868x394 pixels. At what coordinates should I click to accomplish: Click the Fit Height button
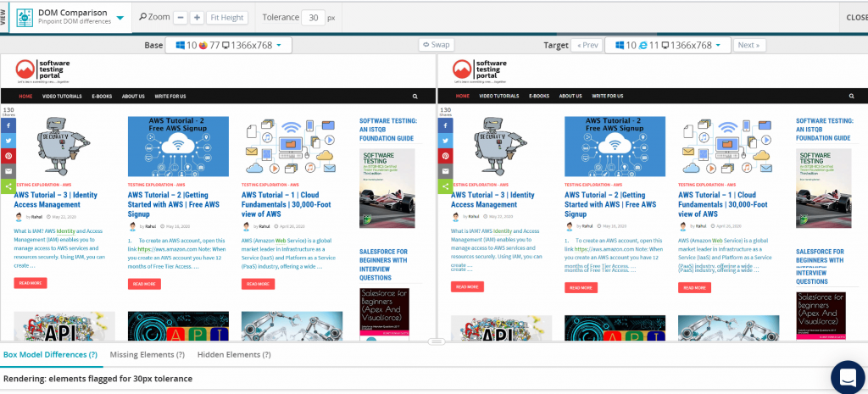point(227,17)
